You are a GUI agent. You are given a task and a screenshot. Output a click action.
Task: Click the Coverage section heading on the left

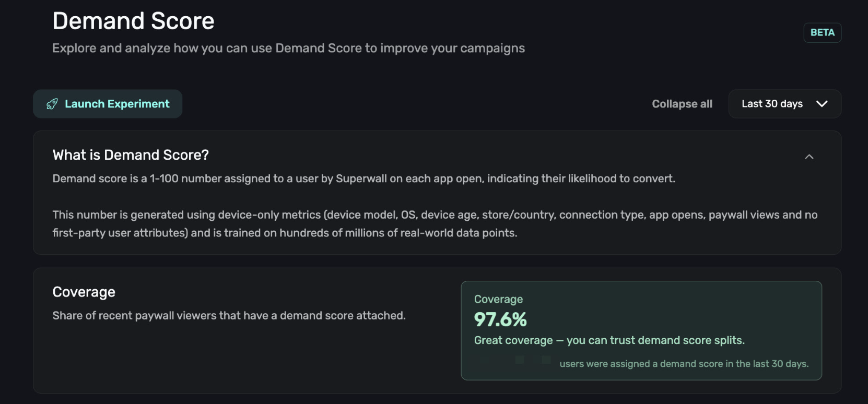[x=84, y=292]
